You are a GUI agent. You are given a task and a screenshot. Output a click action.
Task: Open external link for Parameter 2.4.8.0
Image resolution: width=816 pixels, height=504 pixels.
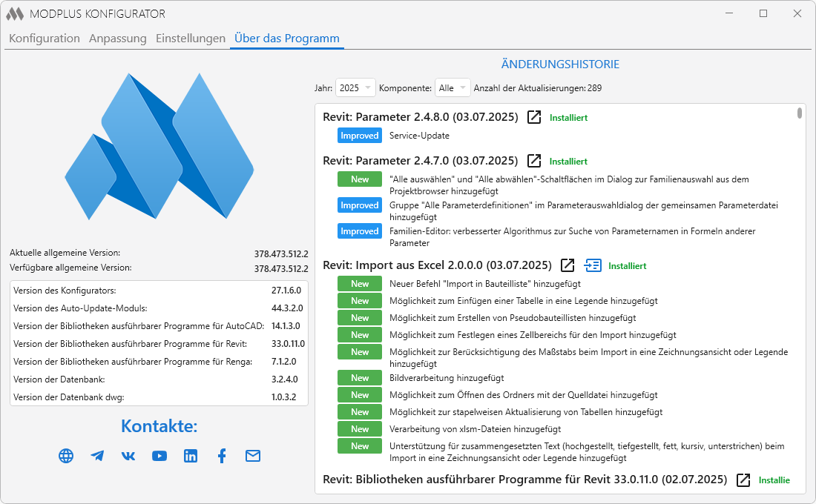point(534,117)
